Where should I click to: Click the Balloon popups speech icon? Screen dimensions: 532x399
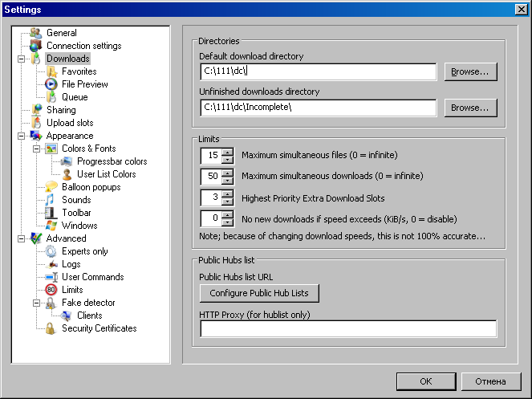(x=51, y=187)
